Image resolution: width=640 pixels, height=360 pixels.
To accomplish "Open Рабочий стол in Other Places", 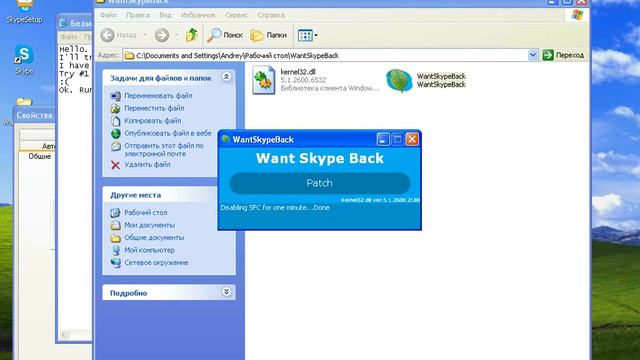I will point(146,213).
